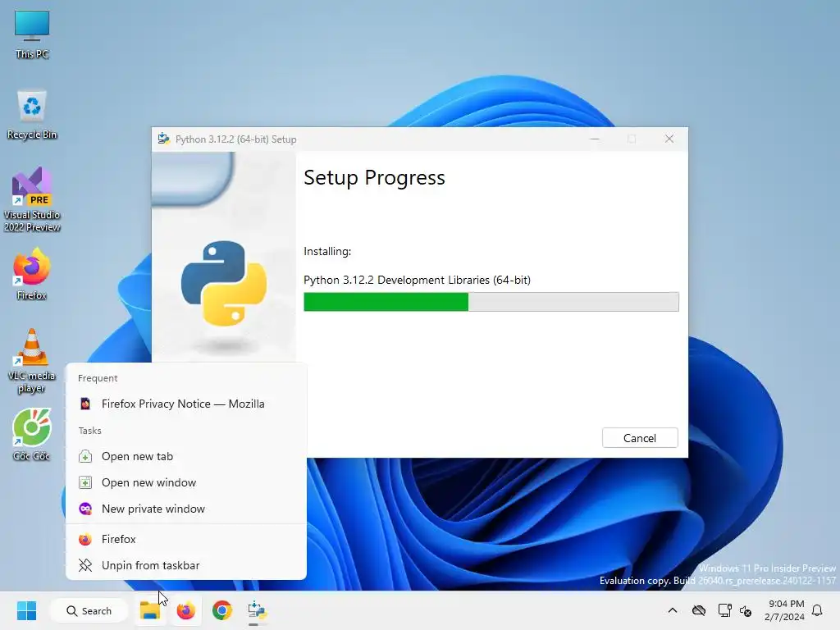
Task: Open File Explorer from the taskbar
Action: (x=150, y=610)
